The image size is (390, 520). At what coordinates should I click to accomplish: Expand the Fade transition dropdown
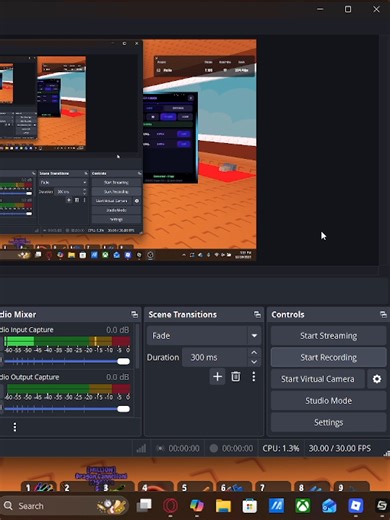[x=254, y=336]
